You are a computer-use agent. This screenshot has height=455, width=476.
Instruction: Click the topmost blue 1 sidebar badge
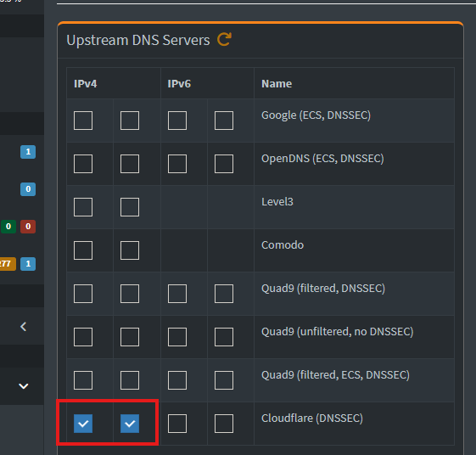pos(28,152)
